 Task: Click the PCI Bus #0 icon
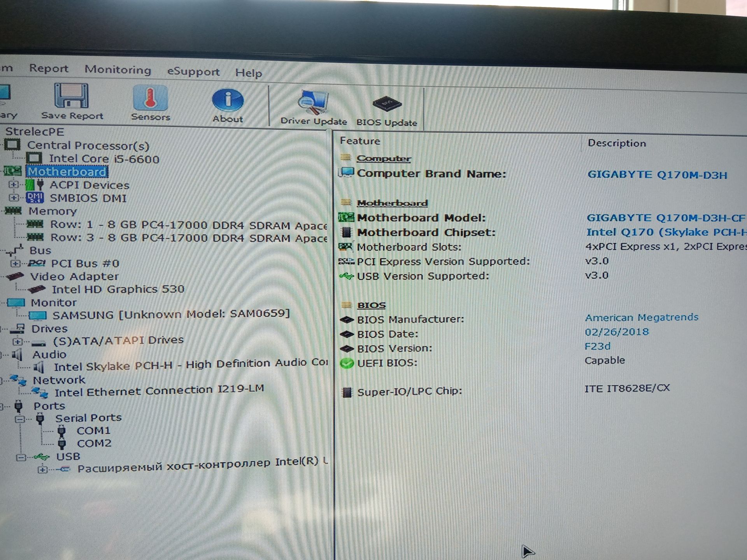(37, 263)
